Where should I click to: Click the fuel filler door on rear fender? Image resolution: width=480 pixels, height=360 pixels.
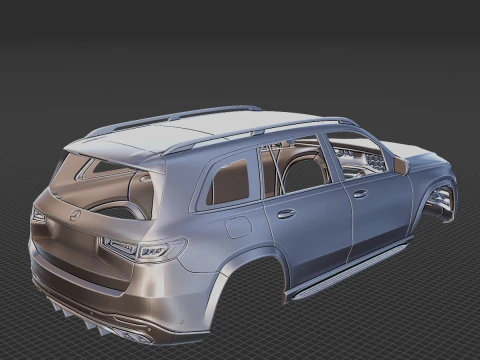(x=238, y=227)
